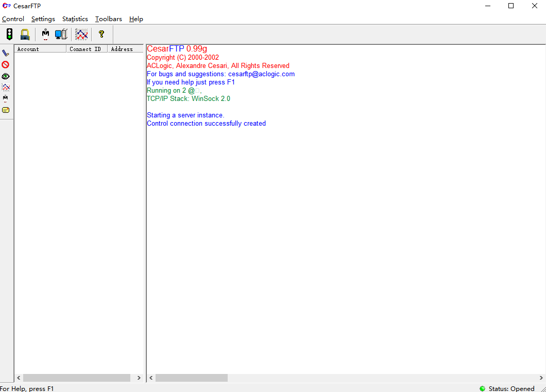Click the traffic light server start/stop icon

[9, 35]
